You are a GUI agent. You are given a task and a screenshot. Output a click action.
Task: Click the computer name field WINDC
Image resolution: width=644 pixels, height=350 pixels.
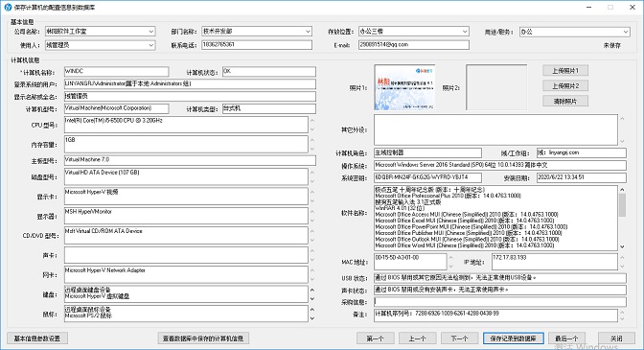116,72
